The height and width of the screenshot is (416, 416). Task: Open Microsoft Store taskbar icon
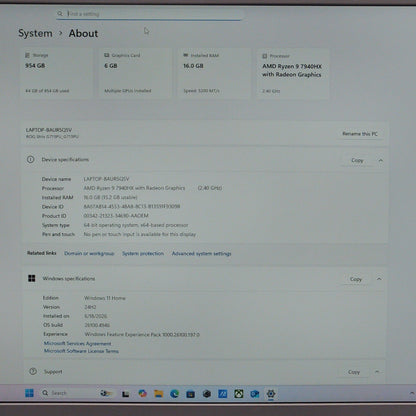coord(190,394)
